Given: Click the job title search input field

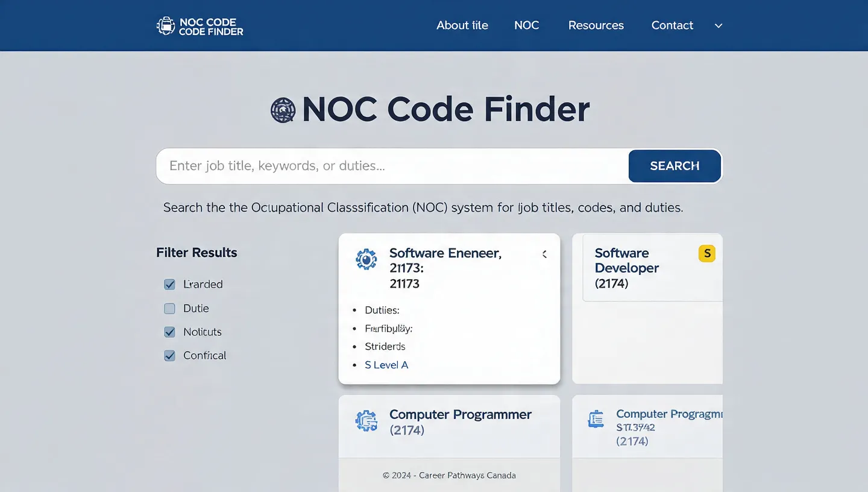Looking at the screenshot, I should [392, 166].
